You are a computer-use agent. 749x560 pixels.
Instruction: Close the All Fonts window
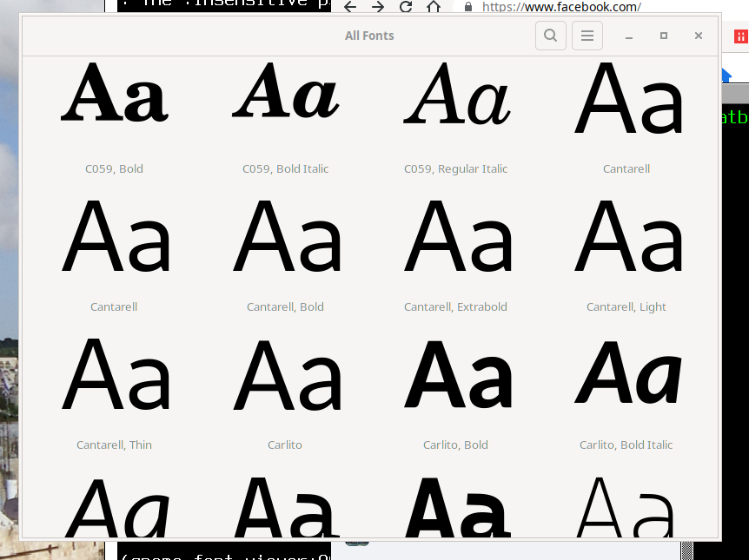click(x=699, y=36)
